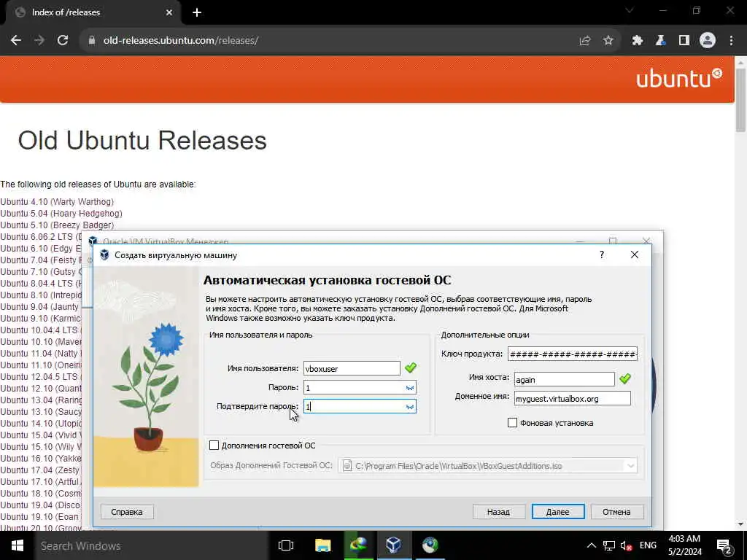The height and width of the screenshot is (560, 747).
Task: Open the Chrome three-dot menu
Action: pos(731,41)
